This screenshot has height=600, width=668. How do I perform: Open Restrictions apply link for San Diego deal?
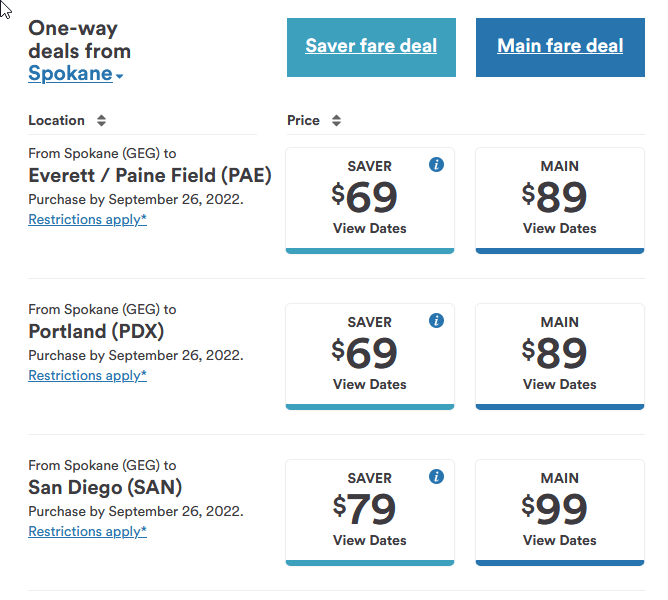click(x=87, y=532)
